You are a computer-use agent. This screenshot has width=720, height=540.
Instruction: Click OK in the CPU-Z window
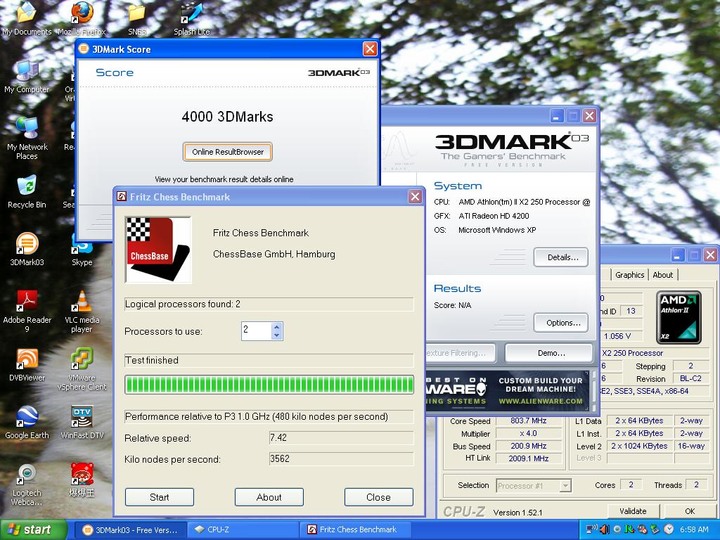pos(690,511)
